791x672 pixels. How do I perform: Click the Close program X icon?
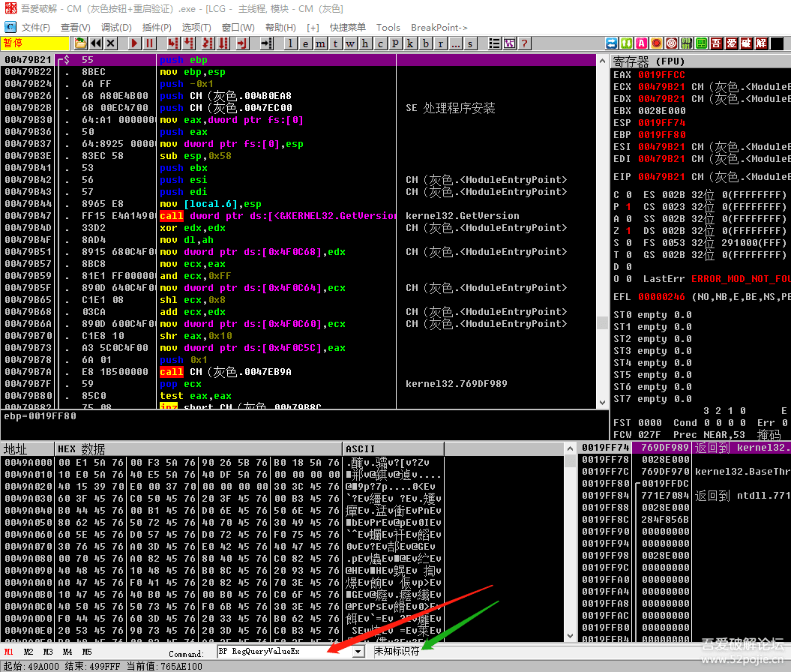pos(111,43)
